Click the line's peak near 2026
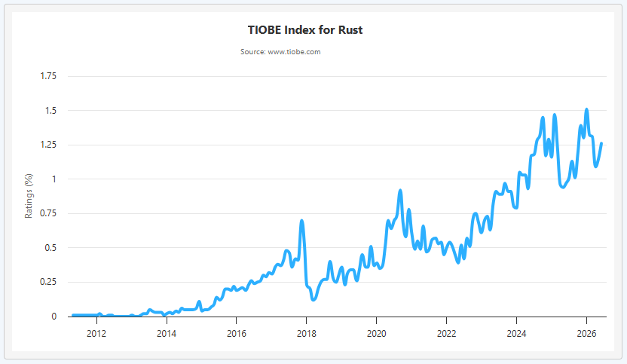The image size is (627, 364). point(586,109)
